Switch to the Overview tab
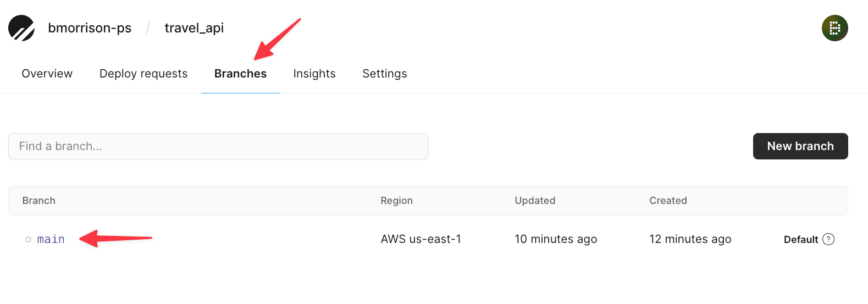 pyautogui.click(x=47, y=74)
